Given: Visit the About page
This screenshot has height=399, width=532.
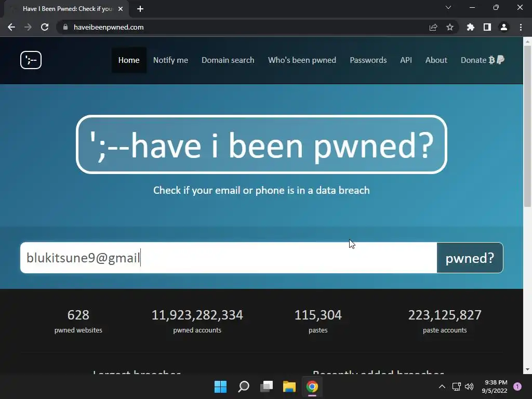Looking at the screenshot, I should pyautogui.click(x=436, y=60).
